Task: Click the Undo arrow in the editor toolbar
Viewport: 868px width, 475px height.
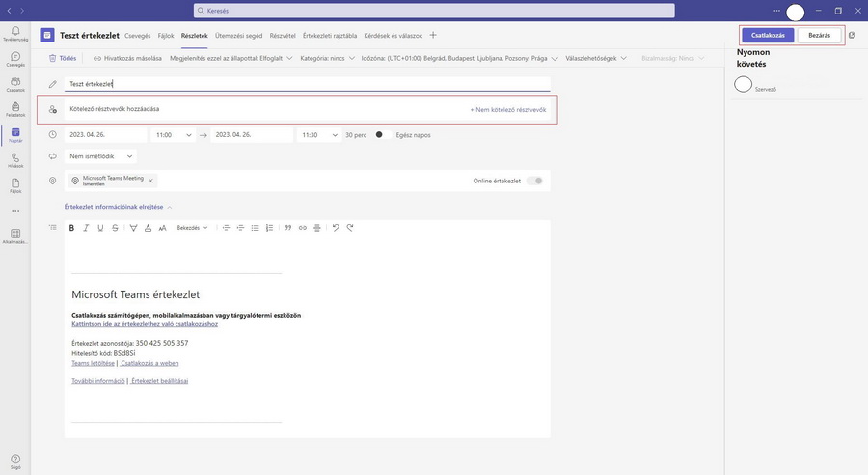Action: 335,228
